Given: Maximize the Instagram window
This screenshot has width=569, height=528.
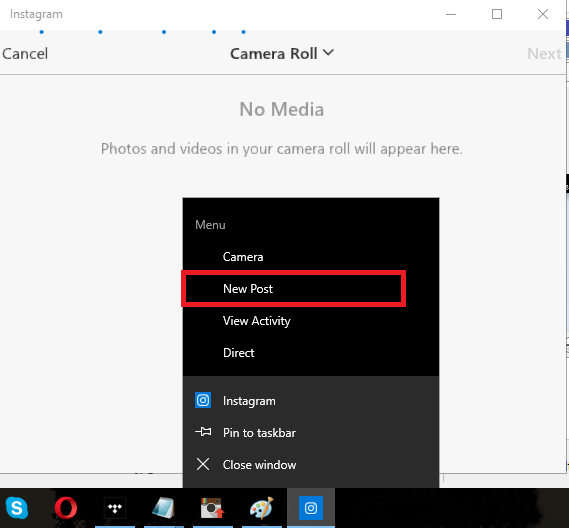Looking at the screenshot, I should (x=497, y=14).
